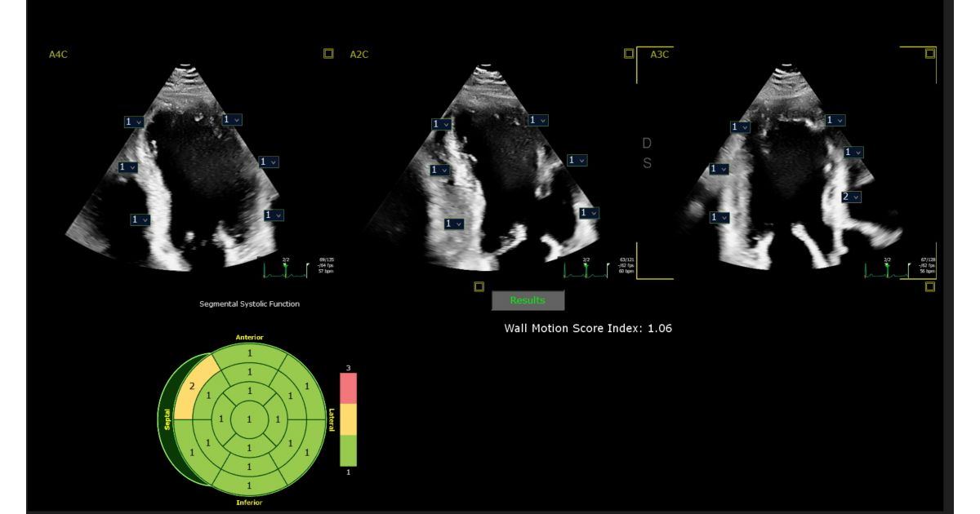Click the square icon beside the A2C label
Screen dimensions: 980x514
629,54
